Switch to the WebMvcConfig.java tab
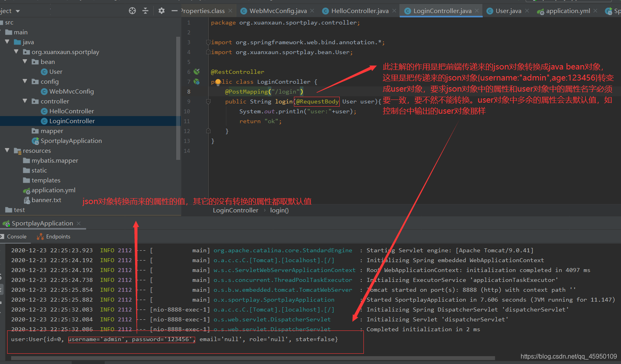Screen dimensions: 621x364 [278, 11]
